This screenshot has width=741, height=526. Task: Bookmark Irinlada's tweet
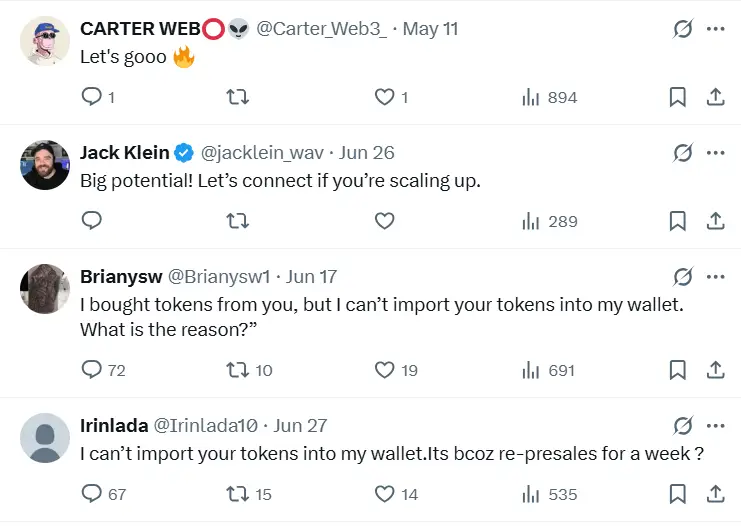[677, 494]
